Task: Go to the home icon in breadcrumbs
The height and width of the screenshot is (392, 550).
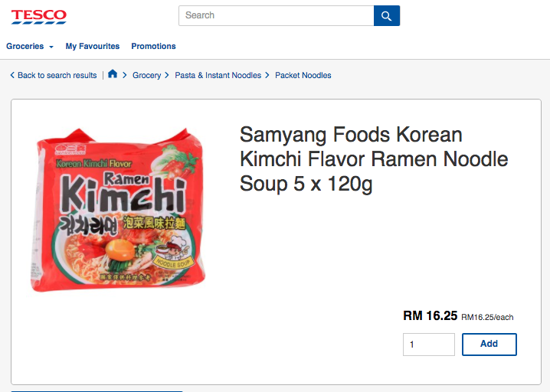Action: (x=113, y=74)
